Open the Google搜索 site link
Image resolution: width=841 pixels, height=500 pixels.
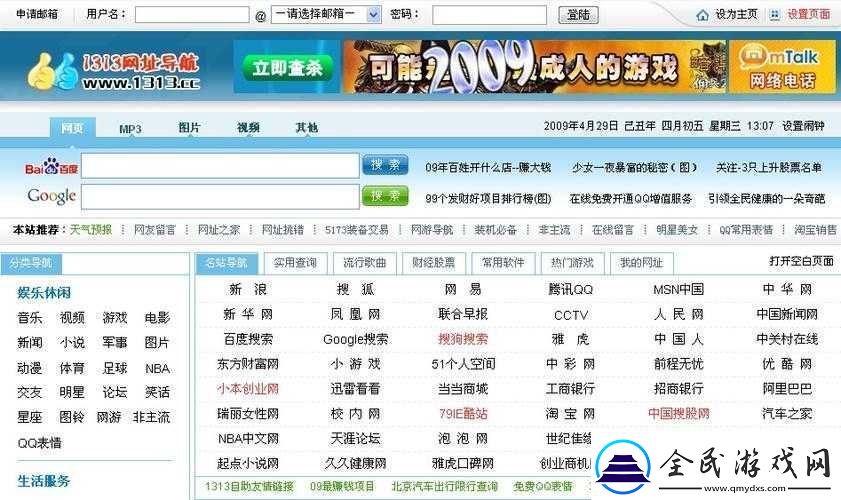click(x=356, y=339)
